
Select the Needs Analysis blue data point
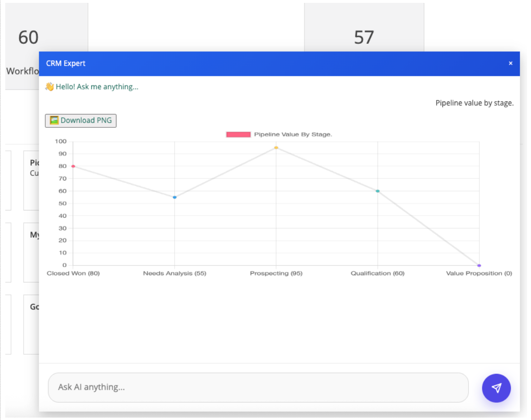pyautogui.click(x=175, y=198)
